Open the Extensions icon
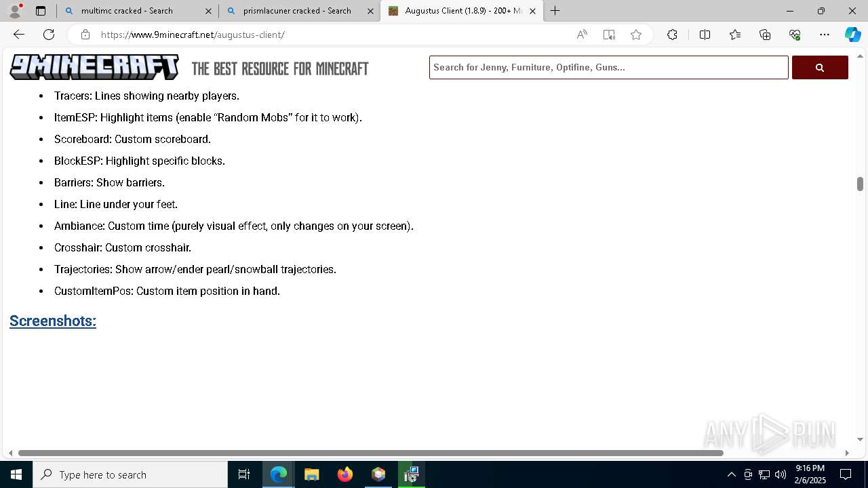Image resolution: width=868 pixels, height=488 pixels. 672,35
